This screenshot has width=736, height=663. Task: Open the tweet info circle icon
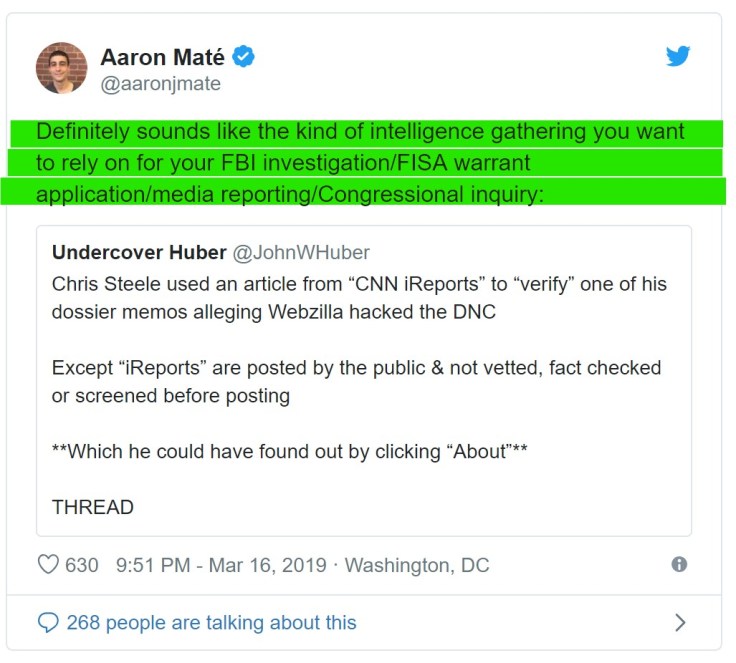(x=679, y=565)
